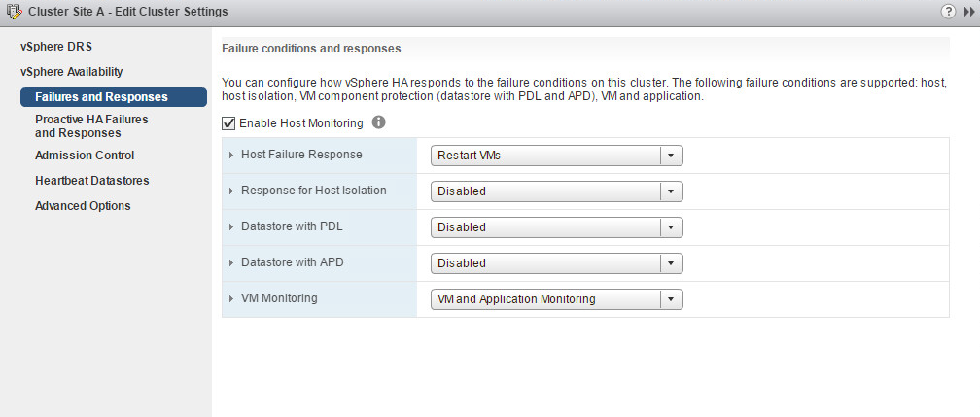The width and height of the screenshot is (980, 417).
Task: Open the VM Monitoring dropdown
Action: (x=556, y=299)
